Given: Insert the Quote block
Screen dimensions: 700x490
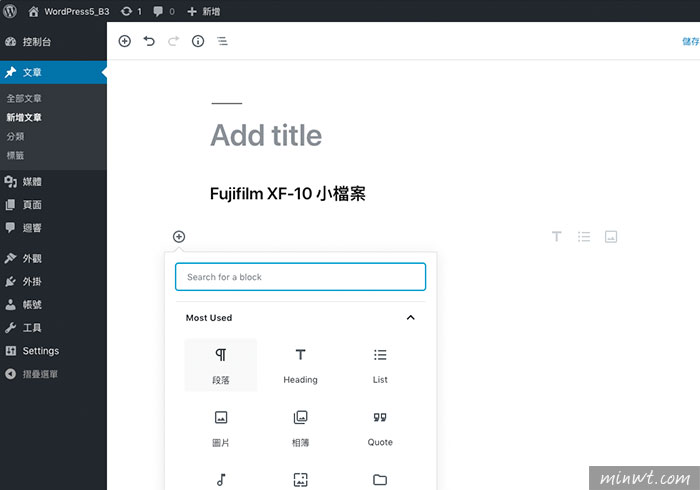Looking at the screenshot, I should click(380, 428).
